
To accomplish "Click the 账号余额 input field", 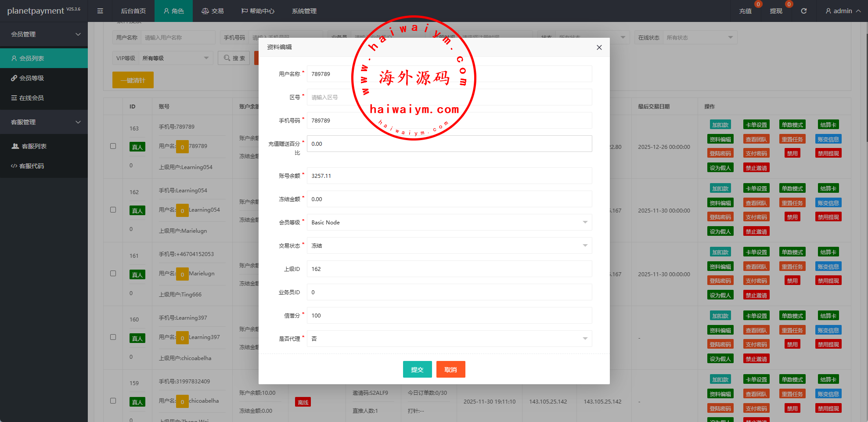I will click(x=449, y=176).
